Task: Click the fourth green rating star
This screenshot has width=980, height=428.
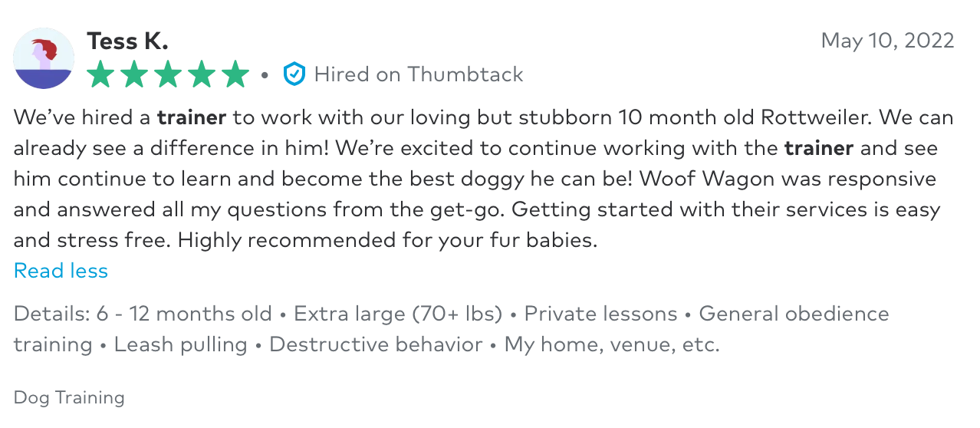Action: tap(202, 74)
